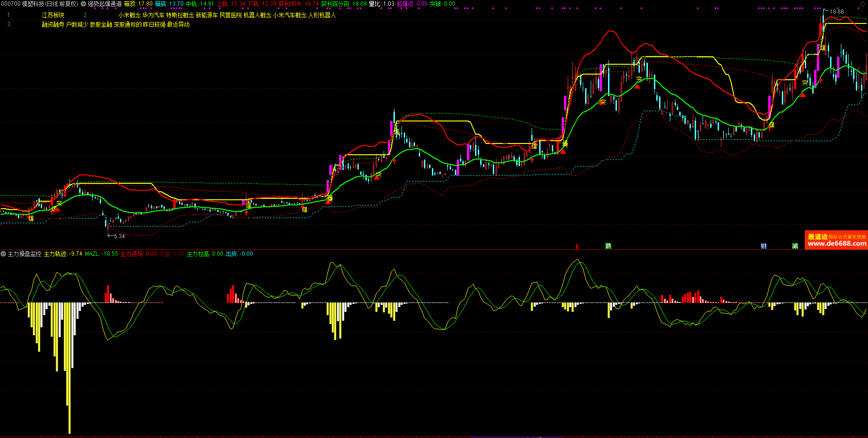Select the 新能源车 concept tag
This screenshot has height=438, width=868.
coord(207,15)
